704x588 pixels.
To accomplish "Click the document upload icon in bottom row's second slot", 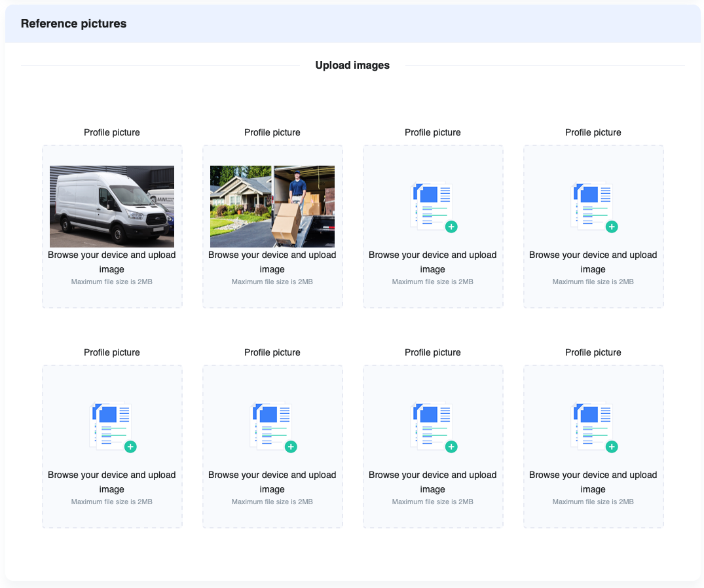I will pyautogui.click(x=272, y=426).
